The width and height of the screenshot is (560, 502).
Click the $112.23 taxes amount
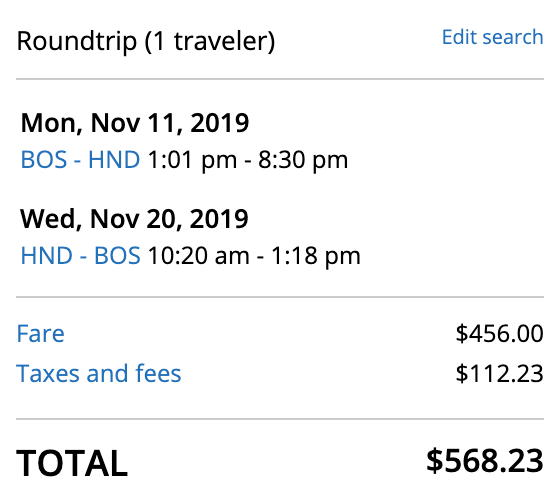tap(500, 374)
